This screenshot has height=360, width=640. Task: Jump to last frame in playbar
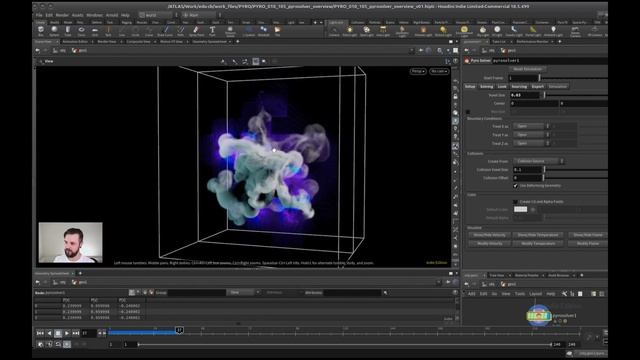(76, 333)
